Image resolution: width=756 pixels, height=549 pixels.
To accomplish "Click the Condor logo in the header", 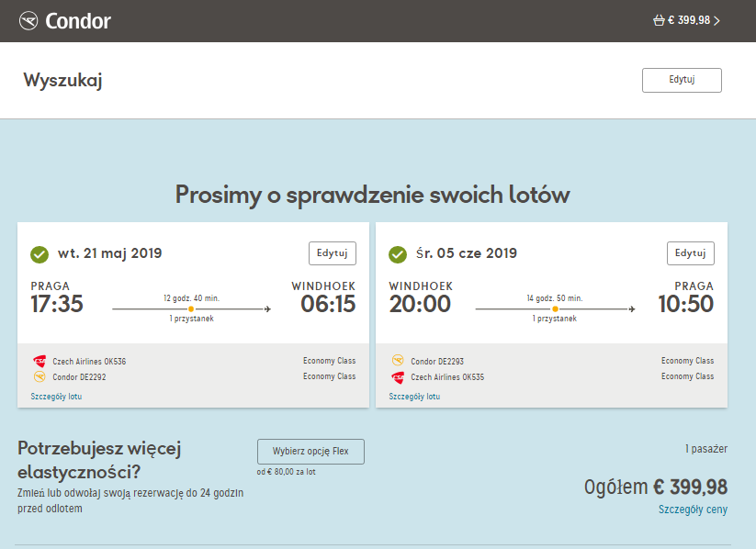I will point(64,21).
